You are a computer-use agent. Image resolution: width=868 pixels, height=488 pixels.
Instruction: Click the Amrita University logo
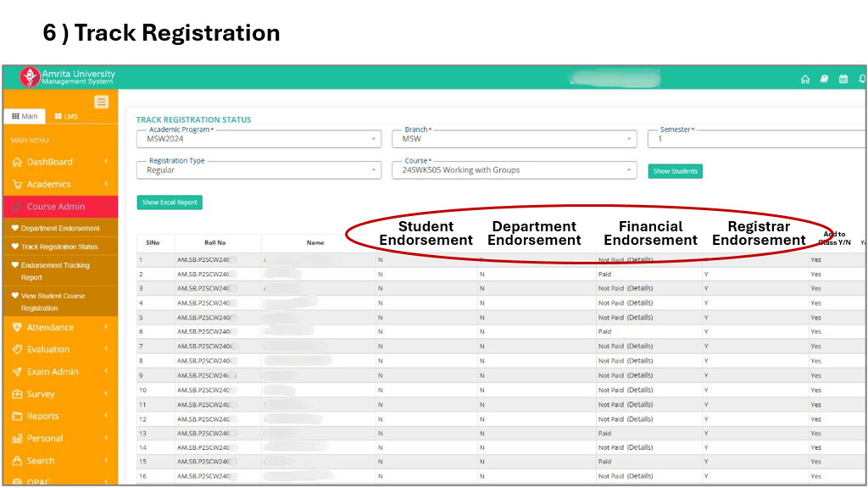tap(30, 77)
